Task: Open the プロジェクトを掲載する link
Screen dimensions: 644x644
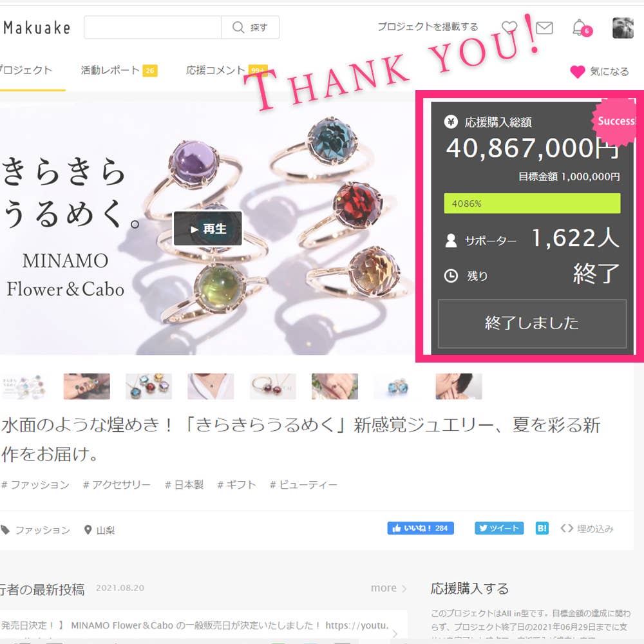Action: coord(428,26)
